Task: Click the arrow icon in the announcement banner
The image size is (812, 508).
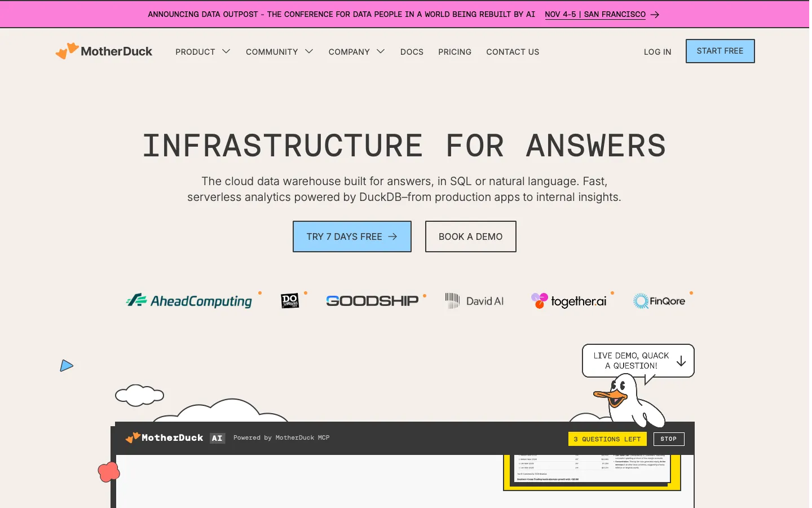Action: (x=655, y=15)
